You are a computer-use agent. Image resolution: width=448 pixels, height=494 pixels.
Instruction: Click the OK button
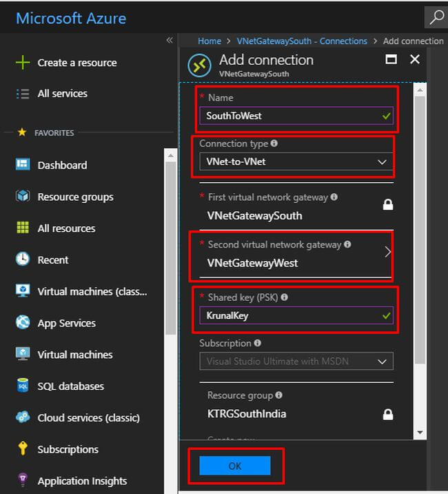point(235,466)
